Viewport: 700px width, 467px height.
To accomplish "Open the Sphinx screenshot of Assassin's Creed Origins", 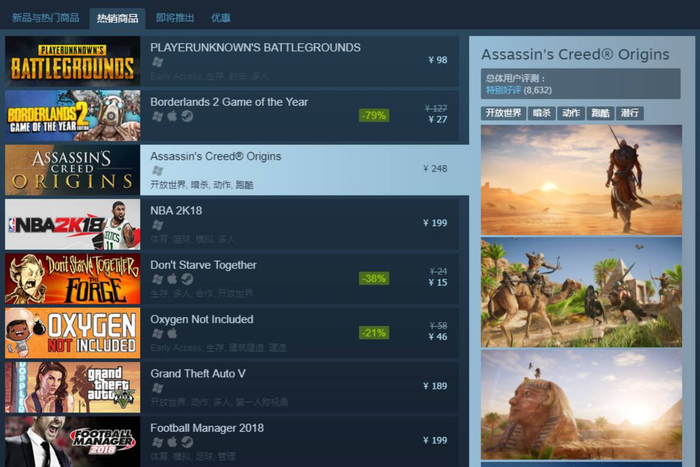I will tap(581, 404).
